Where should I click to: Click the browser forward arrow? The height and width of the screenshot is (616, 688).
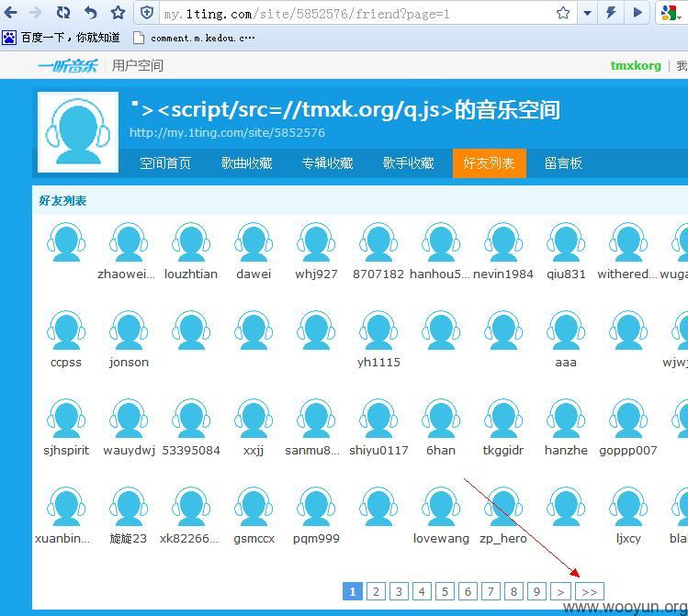click(35, 13)
